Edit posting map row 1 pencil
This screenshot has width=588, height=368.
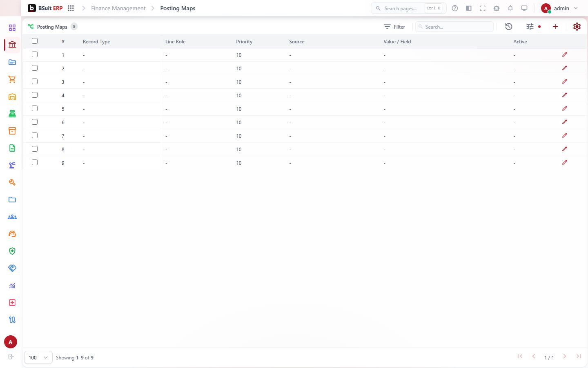click(565, 54)
